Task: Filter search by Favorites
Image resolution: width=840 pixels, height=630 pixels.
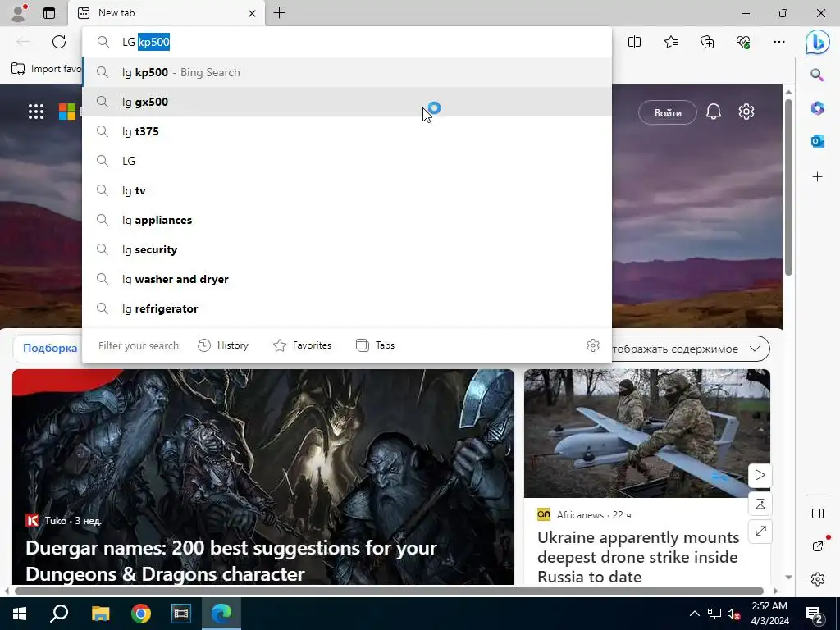Action: 302,345
